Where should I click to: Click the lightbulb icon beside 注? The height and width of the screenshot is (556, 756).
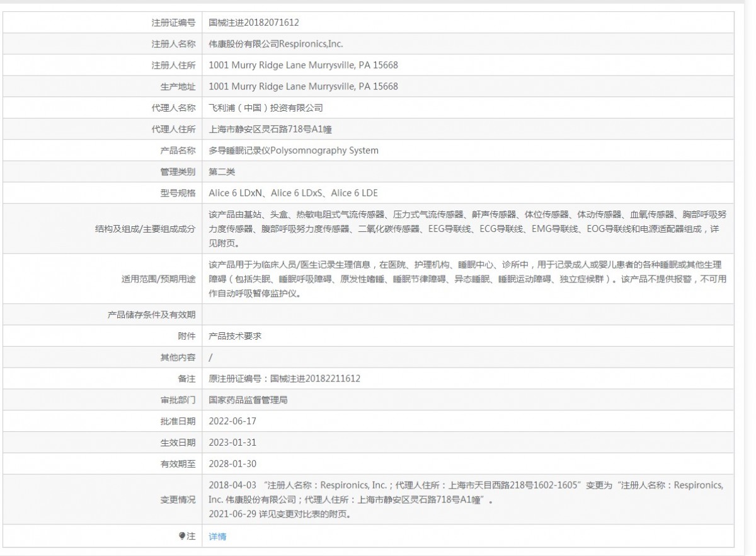coord(182,536)
